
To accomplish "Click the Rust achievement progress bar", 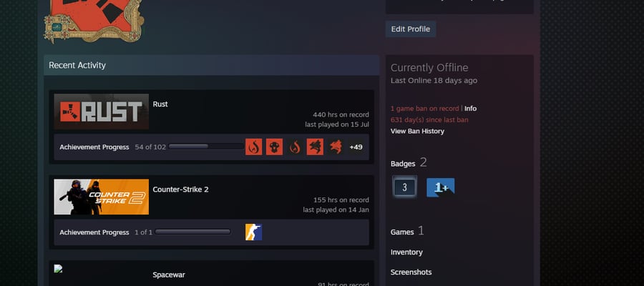I will [x=207, y=147].
